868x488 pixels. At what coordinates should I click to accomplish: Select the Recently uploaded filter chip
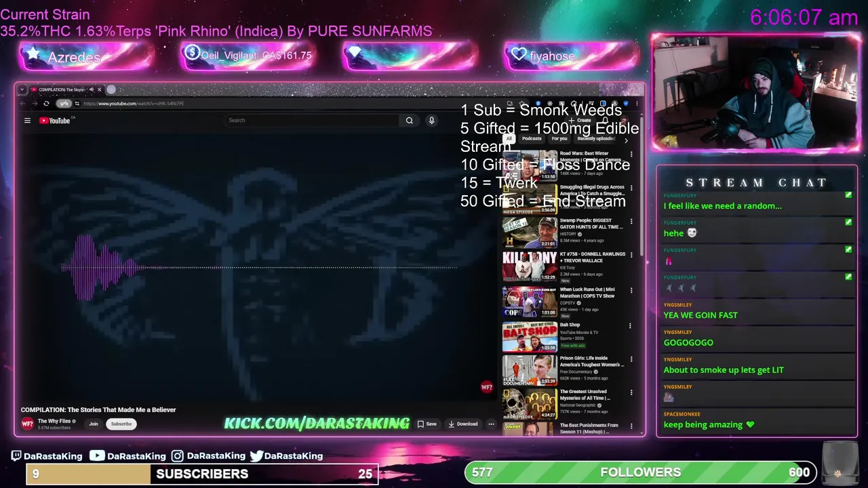595,139
